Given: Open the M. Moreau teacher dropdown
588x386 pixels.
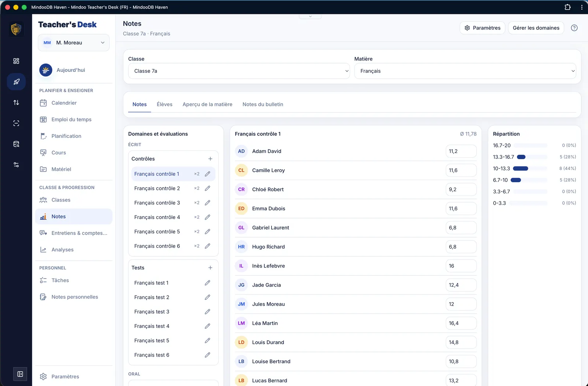Looking at the screenshot, I should [x=73, y=43].
